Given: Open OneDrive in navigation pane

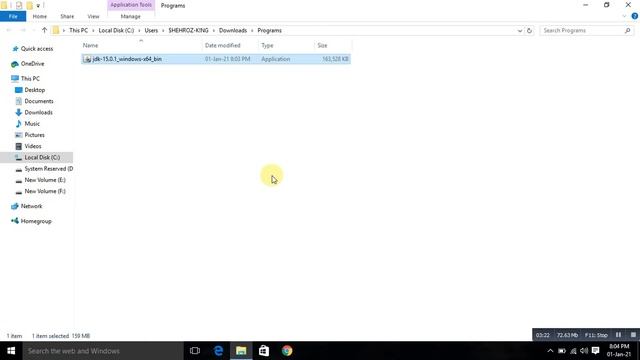Looking at the screenshot, I should coord(32,64).
